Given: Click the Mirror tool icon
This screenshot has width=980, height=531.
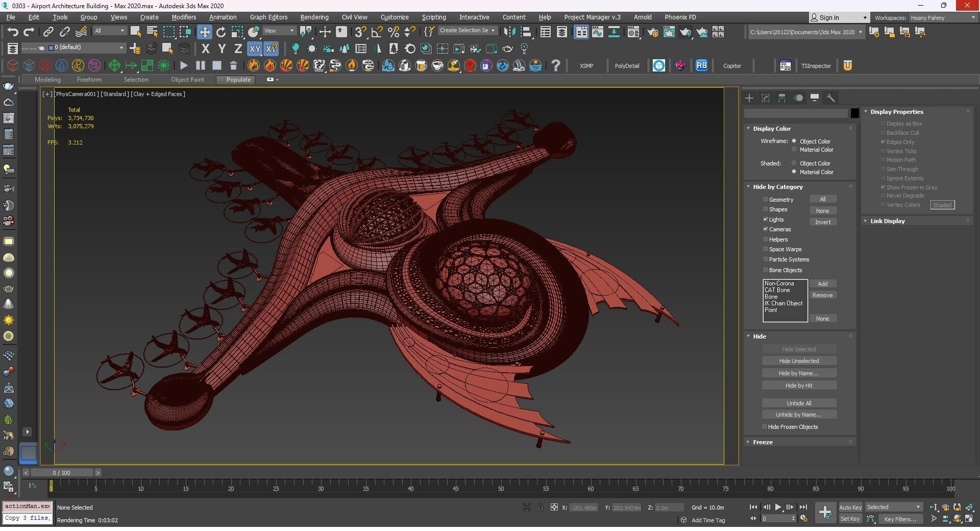Looking at the screenshot, I should [x=509, y=32].
